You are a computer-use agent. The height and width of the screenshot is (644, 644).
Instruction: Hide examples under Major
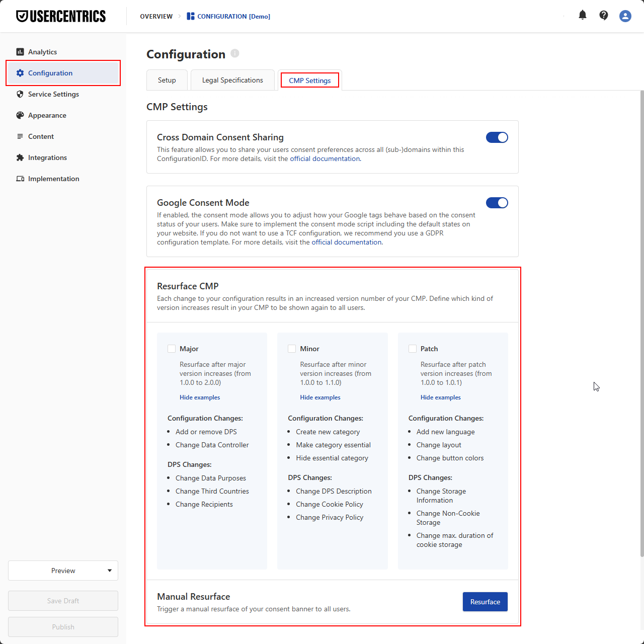coord(200,397)
